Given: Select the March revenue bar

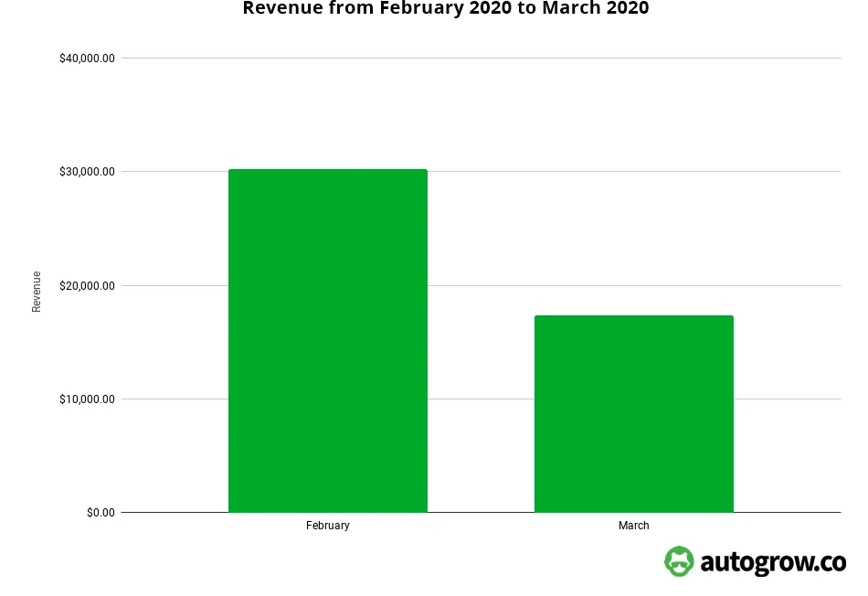Looking at the screenshot, I should pos(634,411).
